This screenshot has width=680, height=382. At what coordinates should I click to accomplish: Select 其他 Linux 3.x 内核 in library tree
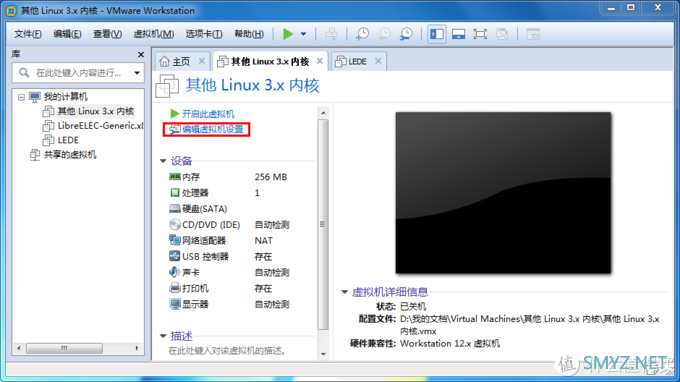coord(95,111)
